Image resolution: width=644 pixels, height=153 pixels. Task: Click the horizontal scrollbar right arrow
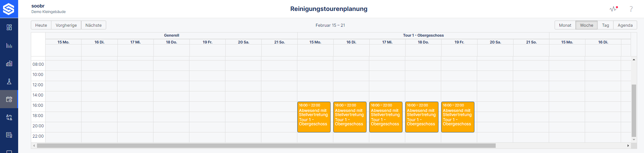click(x=628, y=145)
